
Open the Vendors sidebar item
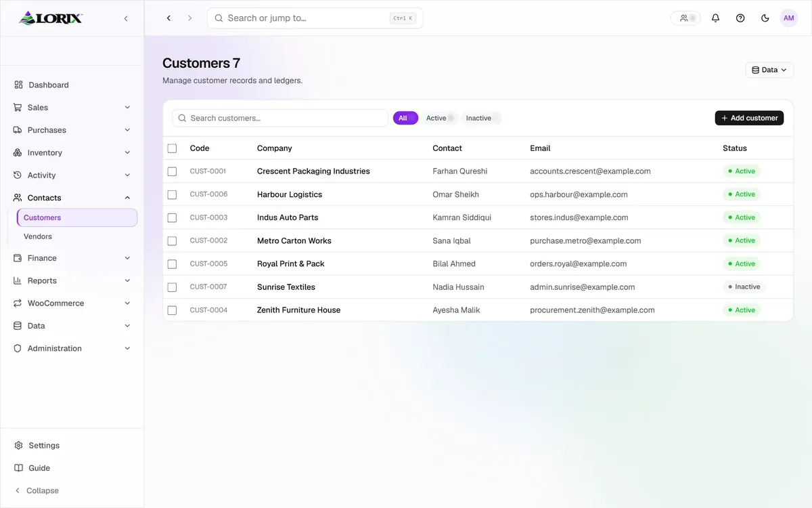click(77, 236)
